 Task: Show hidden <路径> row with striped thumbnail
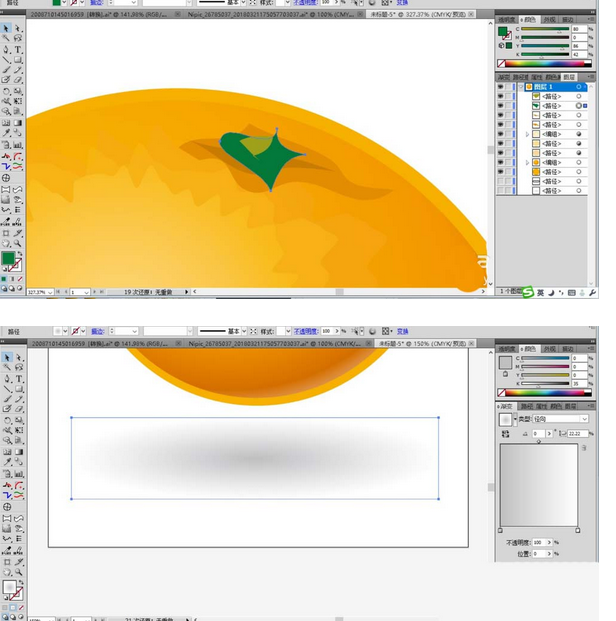[501, 181]
